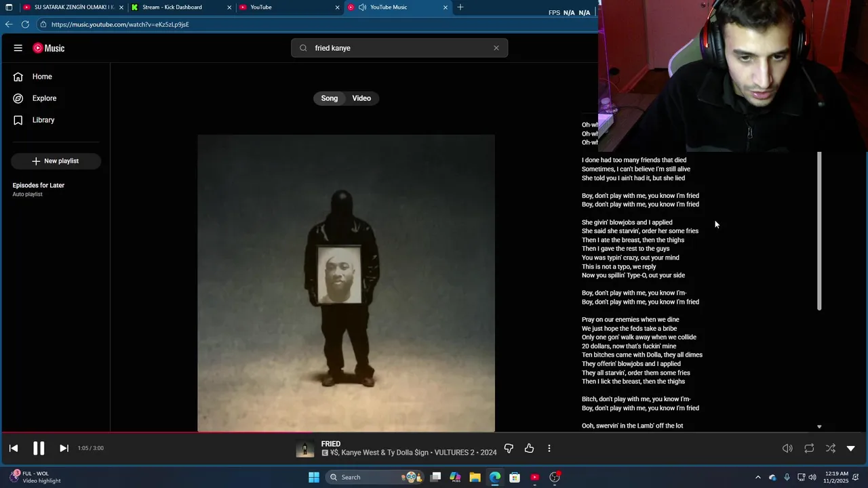
Task: Click lyric 'Sometimes, I can't believe I'm still alive'
Action: (x=636, y=169)
